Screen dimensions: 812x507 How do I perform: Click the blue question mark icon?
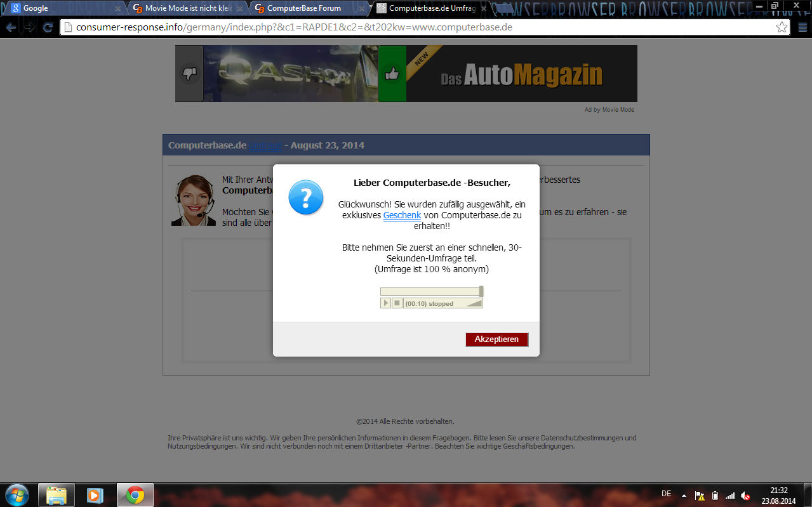click(306, 197)
